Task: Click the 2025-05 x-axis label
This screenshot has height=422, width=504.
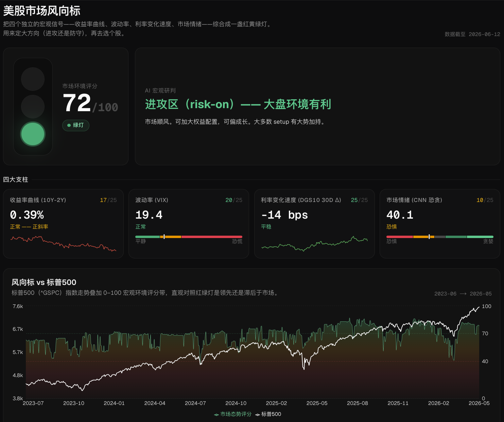Action: [317, 403]
